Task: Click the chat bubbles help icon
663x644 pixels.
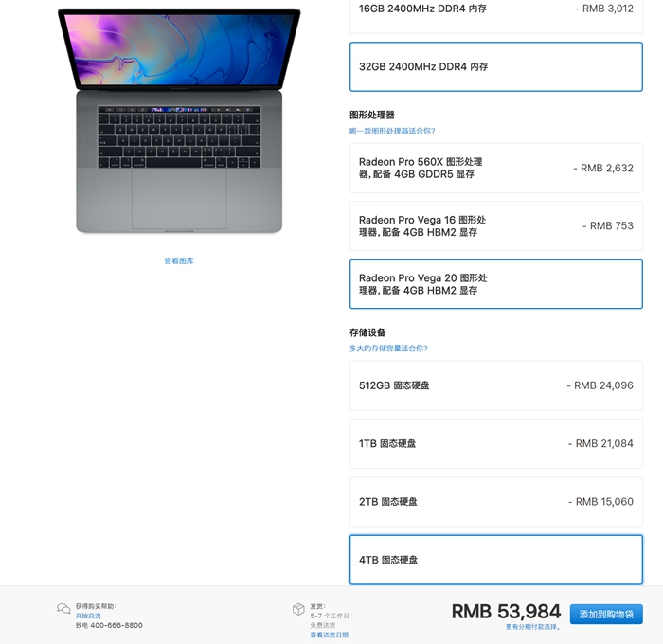Action: click(x=63, y=608)
